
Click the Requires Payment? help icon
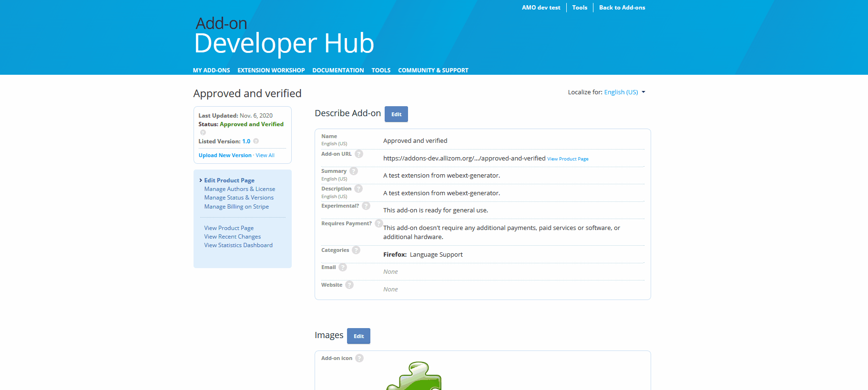coord(379,223)
